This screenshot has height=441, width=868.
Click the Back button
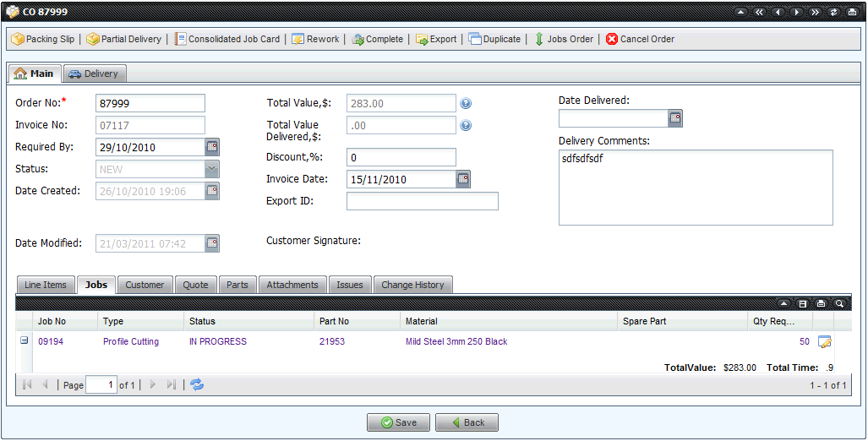pyautogui.click(x=467, y=422)
